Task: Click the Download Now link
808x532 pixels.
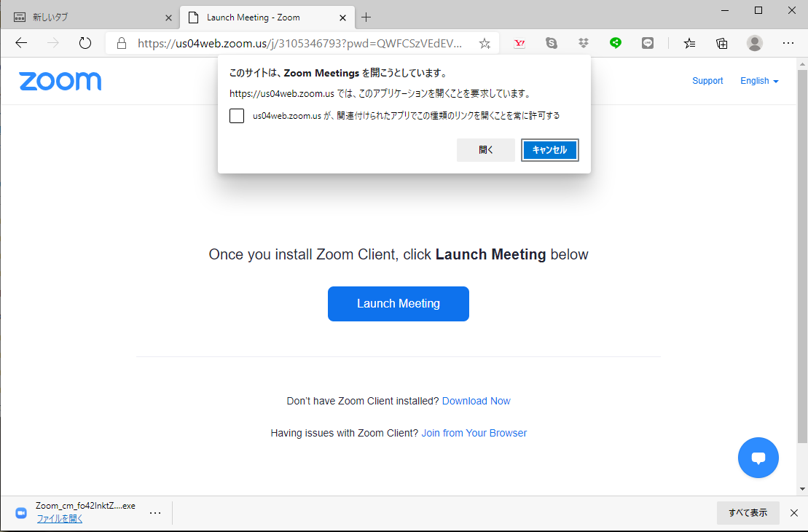Action: click(476, 401)
